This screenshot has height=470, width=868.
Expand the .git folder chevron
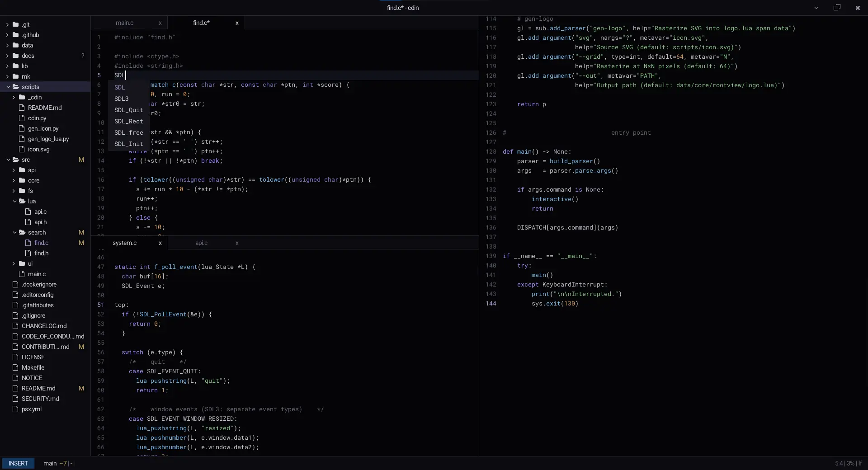7,24
